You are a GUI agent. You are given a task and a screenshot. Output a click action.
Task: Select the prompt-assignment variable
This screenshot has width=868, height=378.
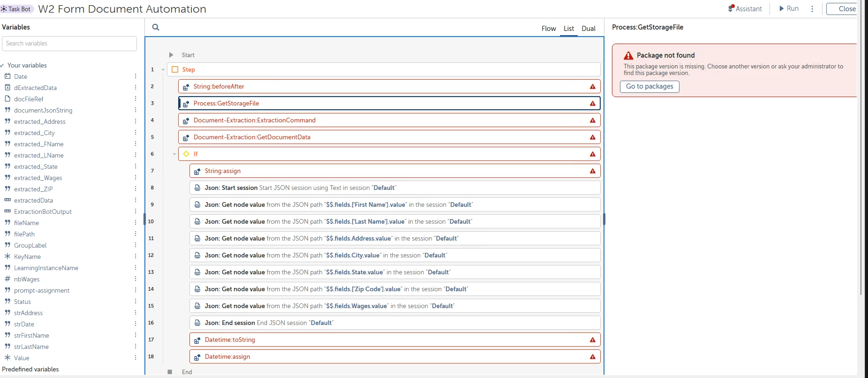tap(42, 290)
